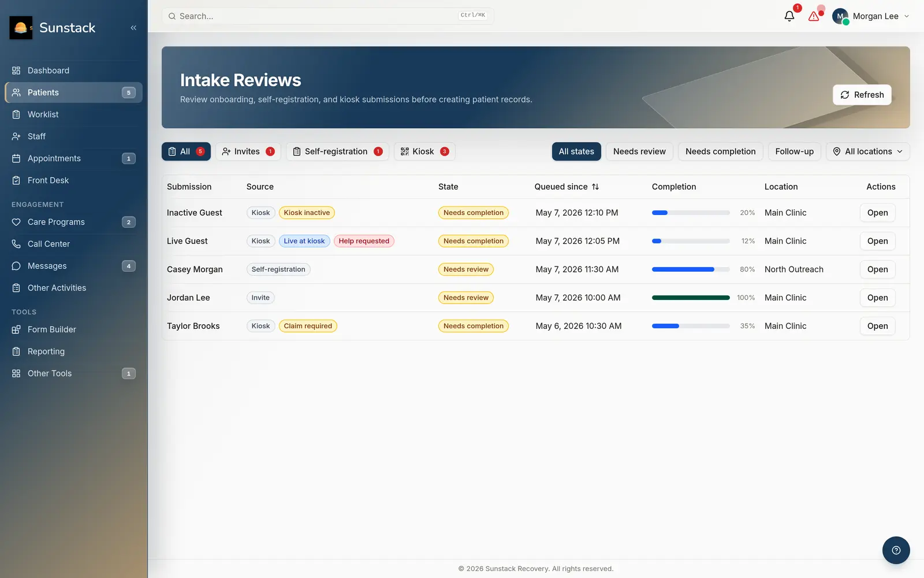Screen dimensions: 924x578
Task: Click the Care Programs heart icon
Action: pyautogui.click(x=16, y=222)
